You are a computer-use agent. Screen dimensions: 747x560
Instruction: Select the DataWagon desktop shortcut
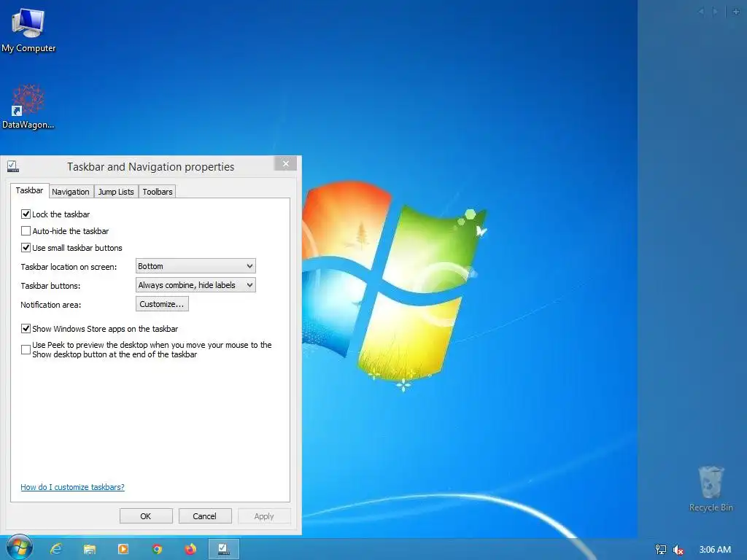(x=28, y=106)
